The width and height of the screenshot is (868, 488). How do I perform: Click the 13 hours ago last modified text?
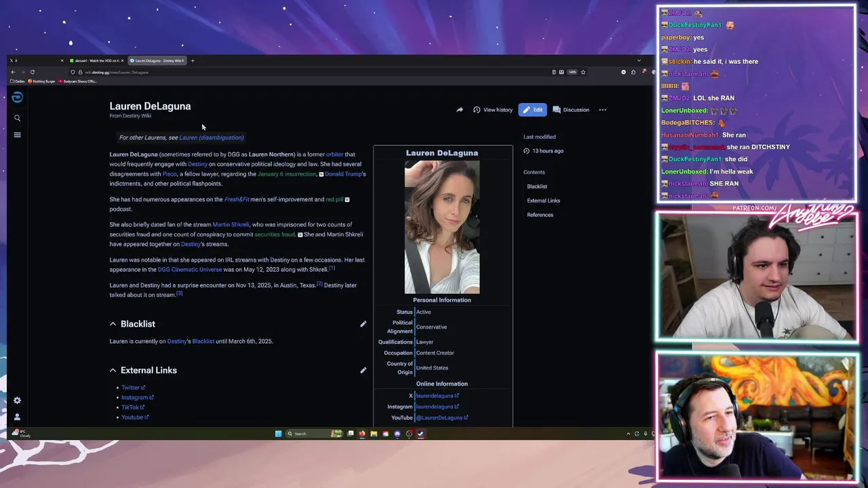tap(548, 151)
